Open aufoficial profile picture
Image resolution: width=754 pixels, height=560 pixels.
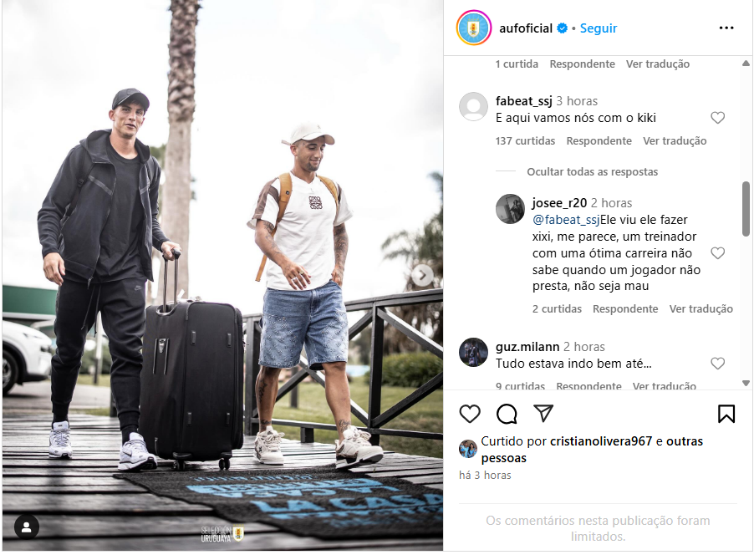point(474,28)
